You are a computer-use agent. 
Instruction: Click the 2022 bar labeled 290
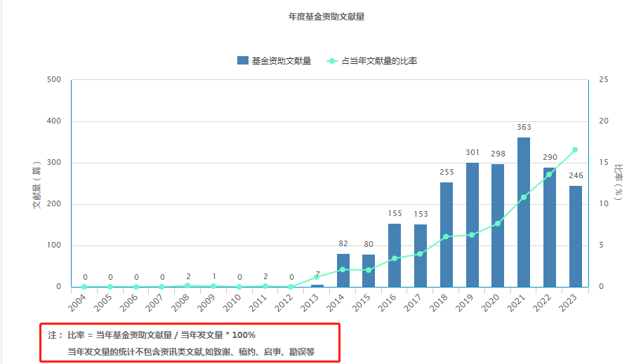pos(550,227)
